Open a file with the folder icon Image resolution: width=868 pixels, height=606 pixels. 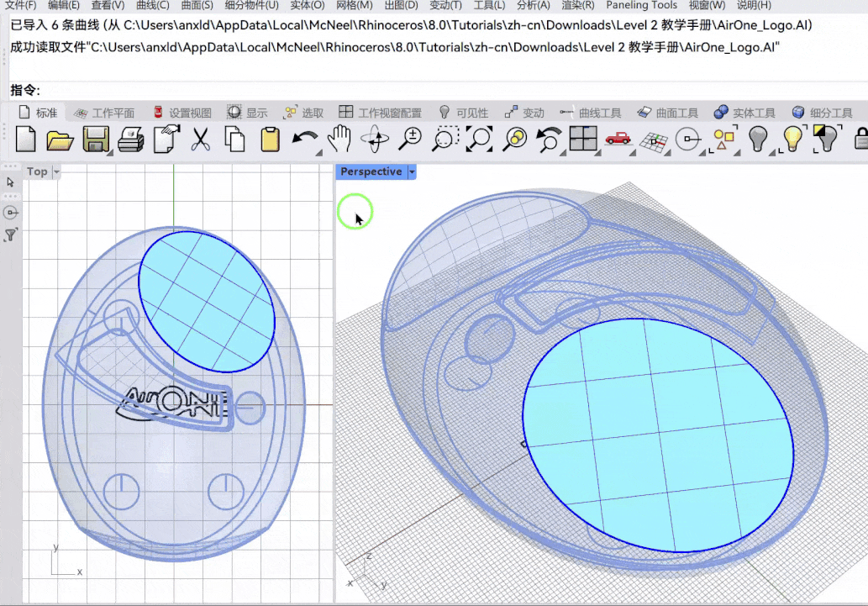[60, 139]
